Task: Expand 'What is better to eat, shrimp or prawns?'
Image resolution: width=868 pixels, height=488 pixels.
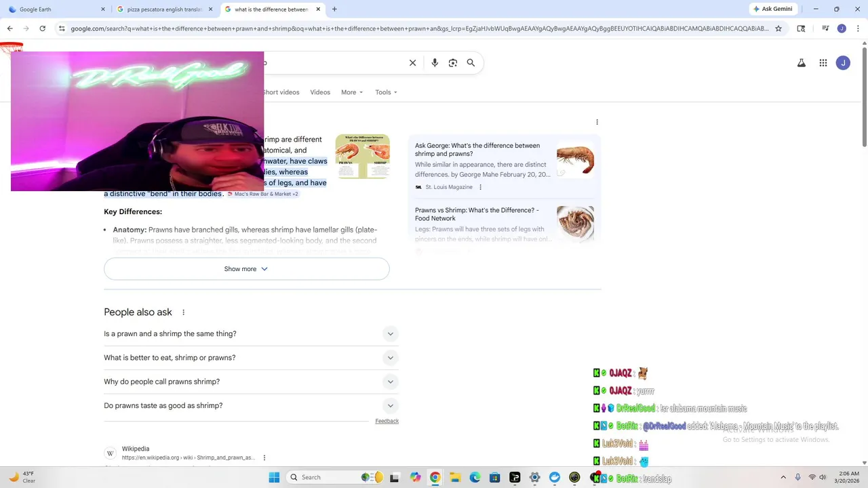Action: pyautogui.click(x=251, y=358)
